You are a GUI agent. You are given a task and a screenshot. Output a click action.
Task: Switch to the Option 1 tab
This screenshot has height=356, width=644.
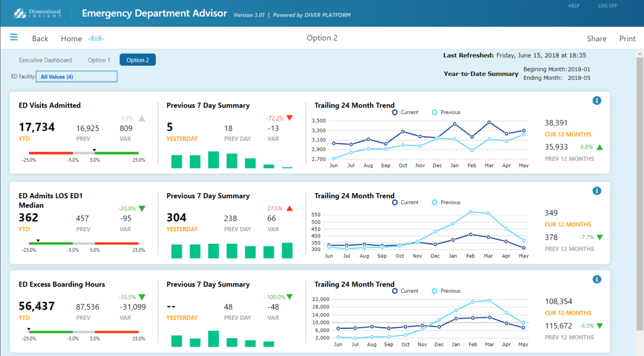(x=99, y=60)
